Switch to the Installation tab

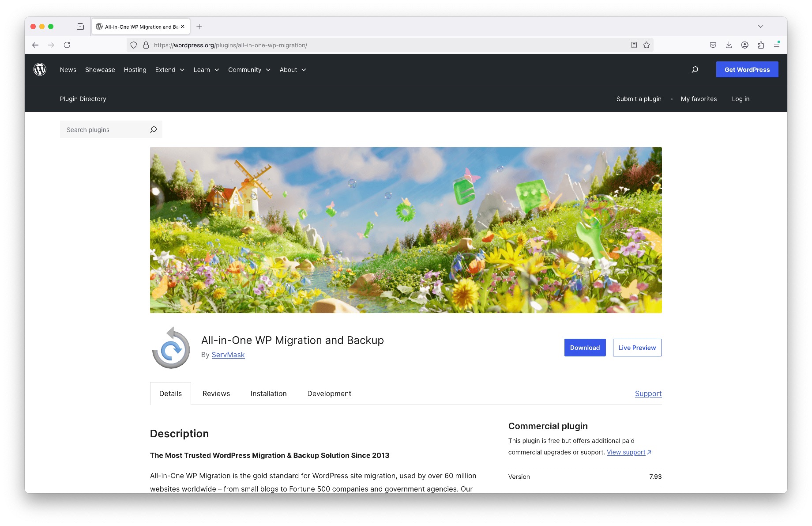pos(269,394)
